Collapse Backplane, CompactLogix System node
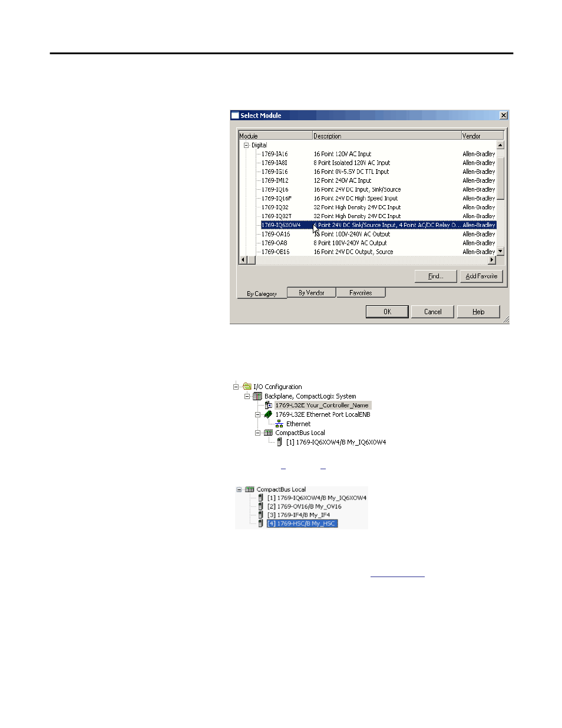Image resolution: width=562 pixels, height=728 pixels. coord(247,396)
